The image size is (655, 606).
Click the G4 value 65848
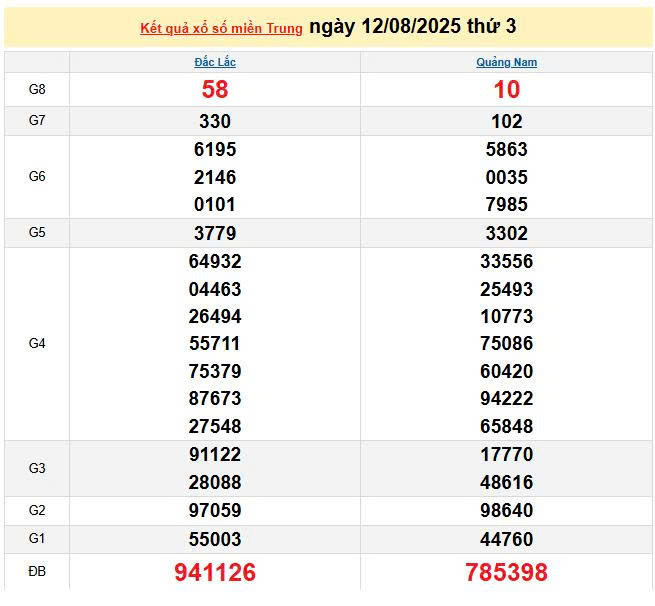[x=507, y=427]
